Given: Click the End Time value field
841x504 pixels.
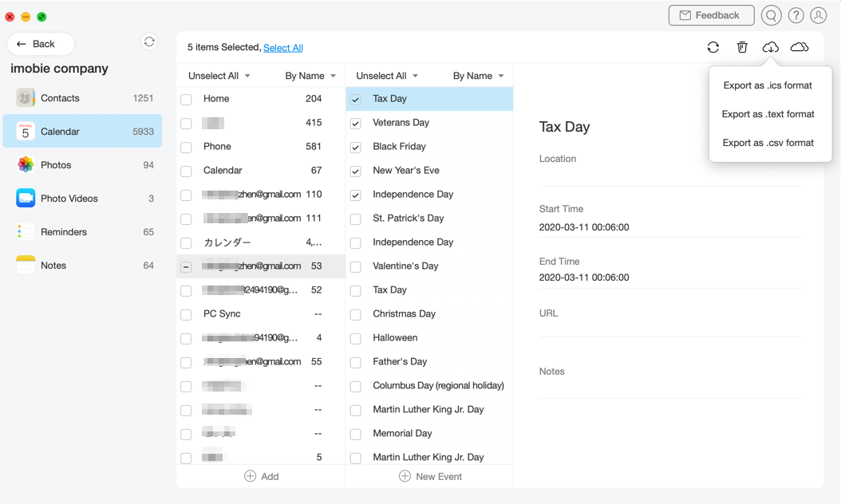Looking at the screenshot, I should [x=669, y=278].
